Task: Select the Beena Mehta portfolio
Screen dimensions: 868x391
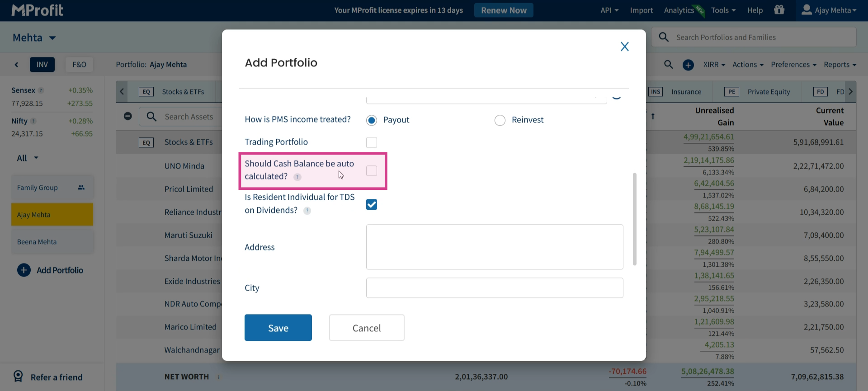Action: point(52,242)
